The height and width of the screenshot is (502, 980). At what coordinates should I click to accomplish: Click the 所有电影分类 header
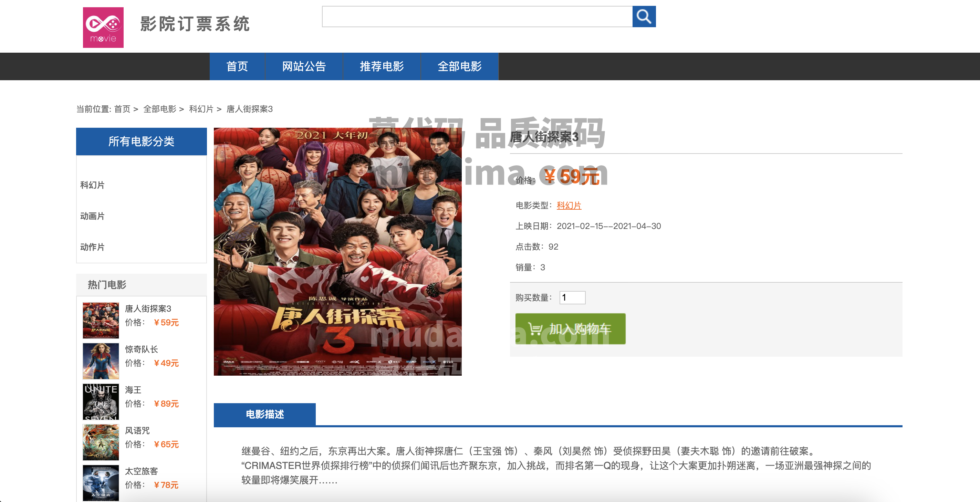pyautogui.click(x=142, y=142)
